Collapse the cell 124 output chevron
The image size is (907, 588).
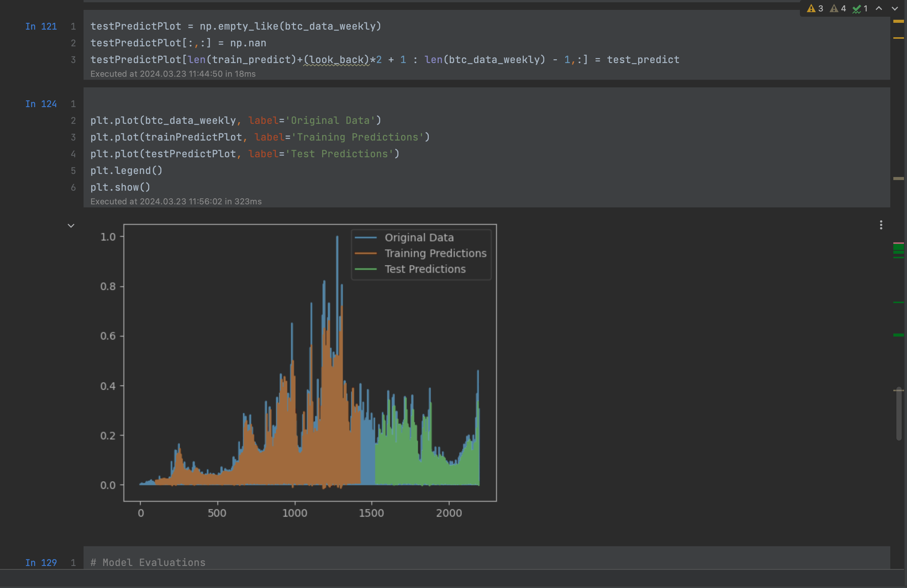click(x=71, y=226)
